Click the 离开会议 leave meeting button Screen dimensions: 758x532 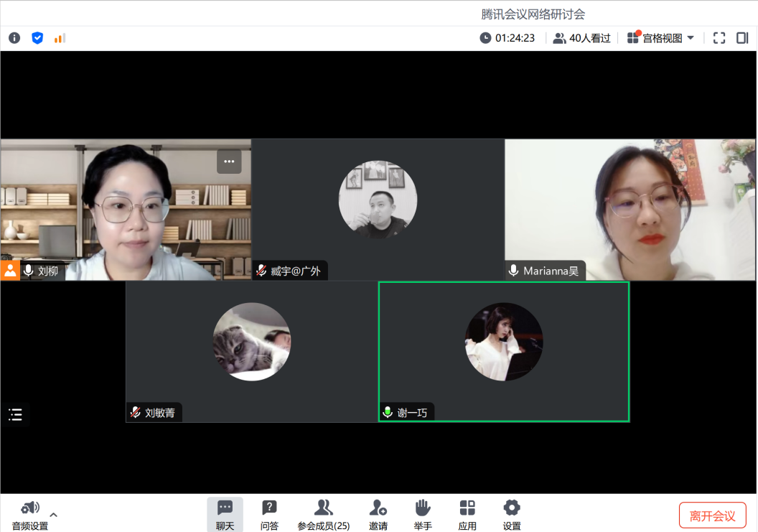pos(712,514)
